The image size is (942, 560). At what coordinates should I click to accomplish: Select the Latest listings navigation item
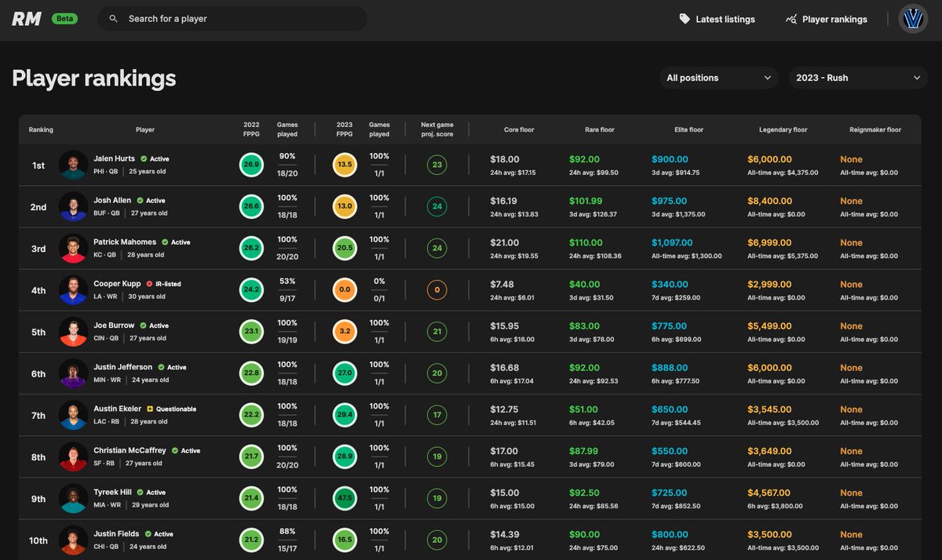[724, 18]
